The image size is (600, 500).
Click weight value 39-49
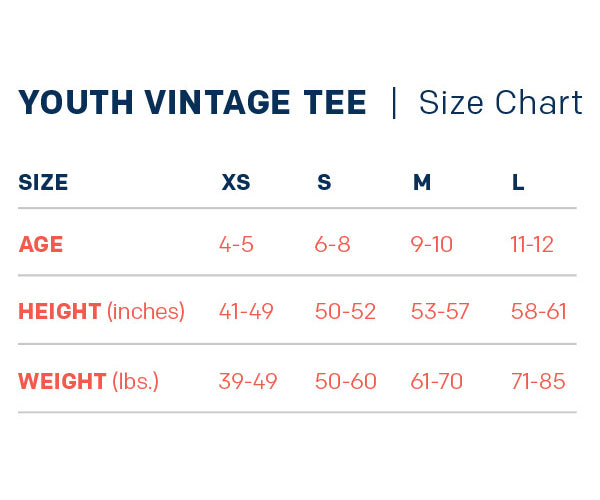248,381
